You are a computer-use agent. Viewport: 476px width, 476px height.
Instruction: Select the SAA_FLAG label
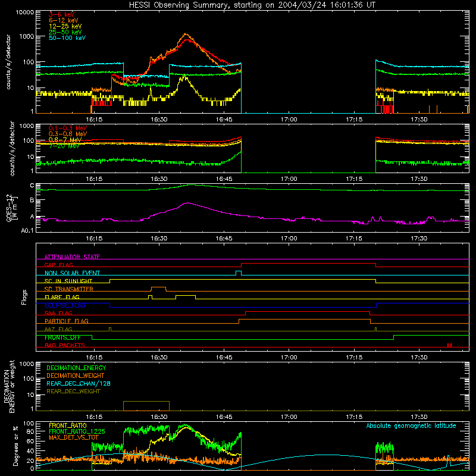coord(58,313)
